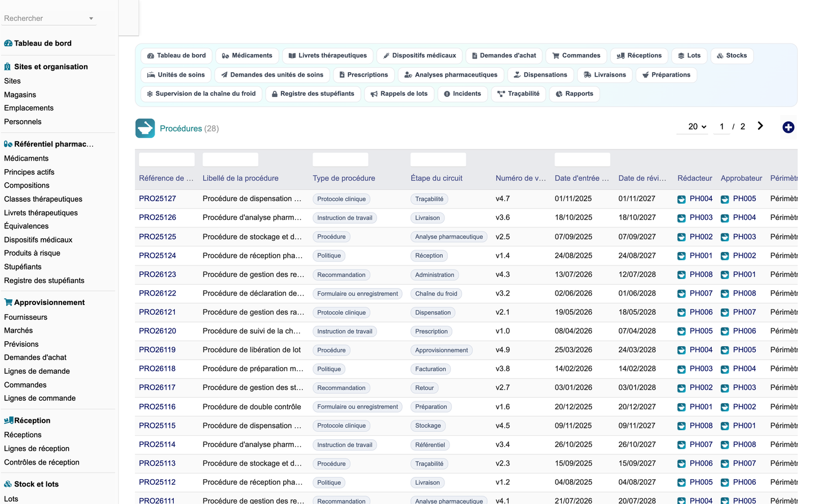
Task: Open the Commandes toolbar shortcut
Action: (576, 56)
